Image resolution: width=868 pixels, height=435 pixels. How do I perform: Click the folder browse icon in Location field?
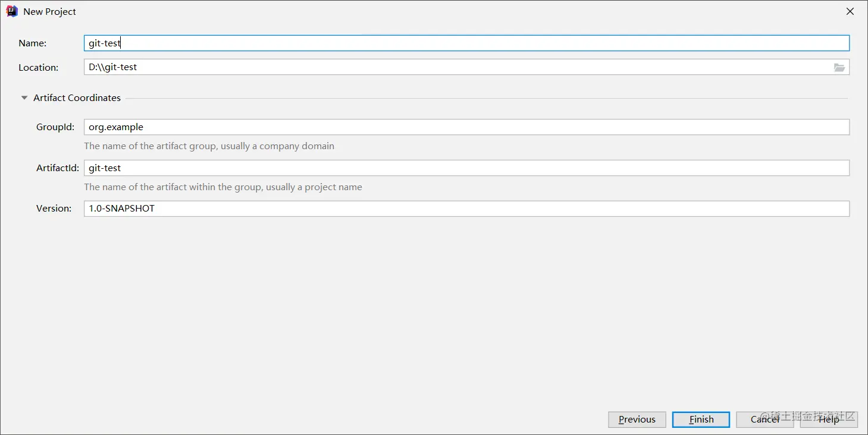pos(839,67)
